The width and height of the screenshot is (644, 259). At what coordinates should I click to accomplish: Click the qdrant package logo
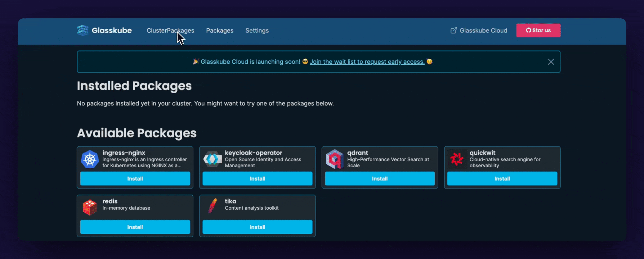point(335,159)
